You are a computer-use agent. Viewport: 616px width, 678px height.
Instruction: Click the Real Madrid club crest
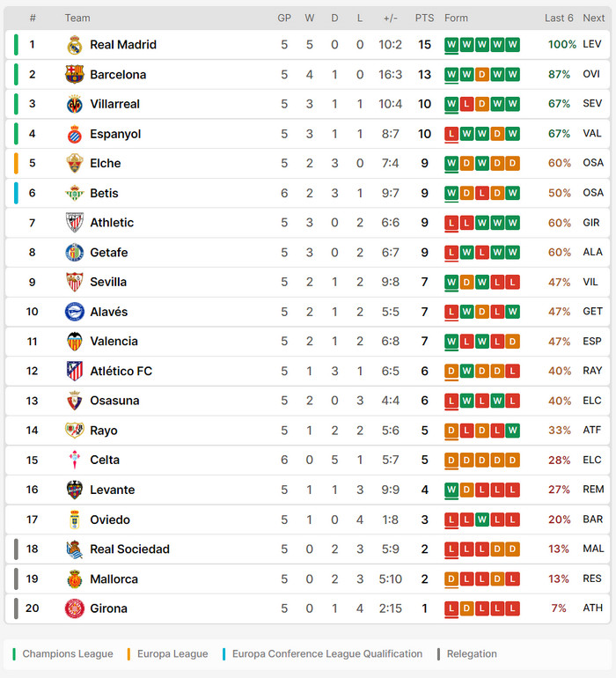click(75, 45)
